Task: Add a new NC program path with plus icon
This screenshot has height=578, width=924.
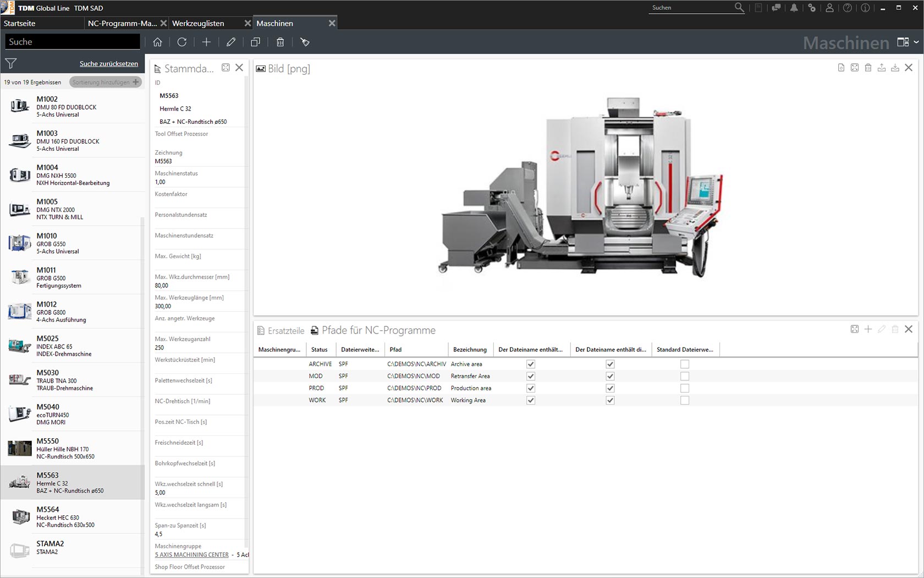Action: point(868,329)
